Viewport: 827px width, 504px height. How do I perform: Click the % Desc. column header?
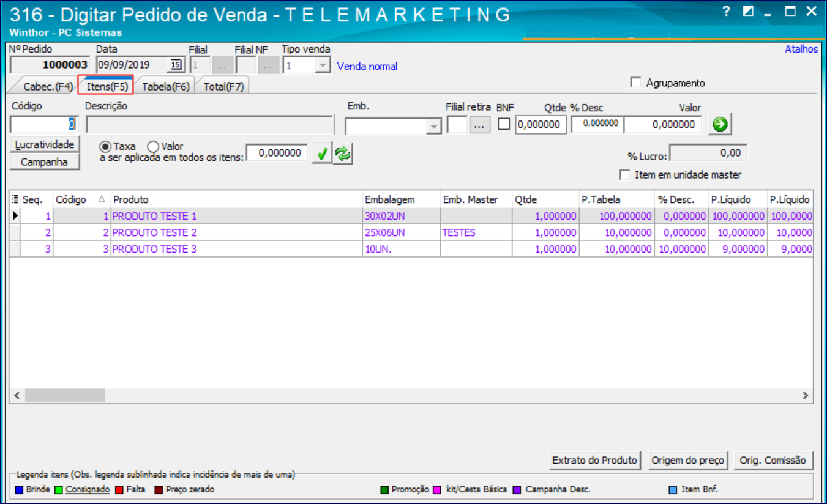click(682, 199)
